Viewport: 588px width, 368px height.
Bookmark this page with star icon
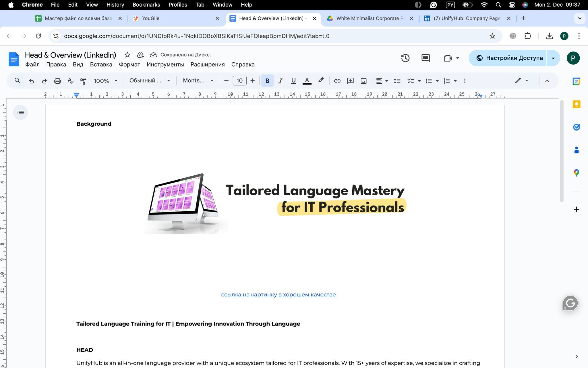(492, 36)
